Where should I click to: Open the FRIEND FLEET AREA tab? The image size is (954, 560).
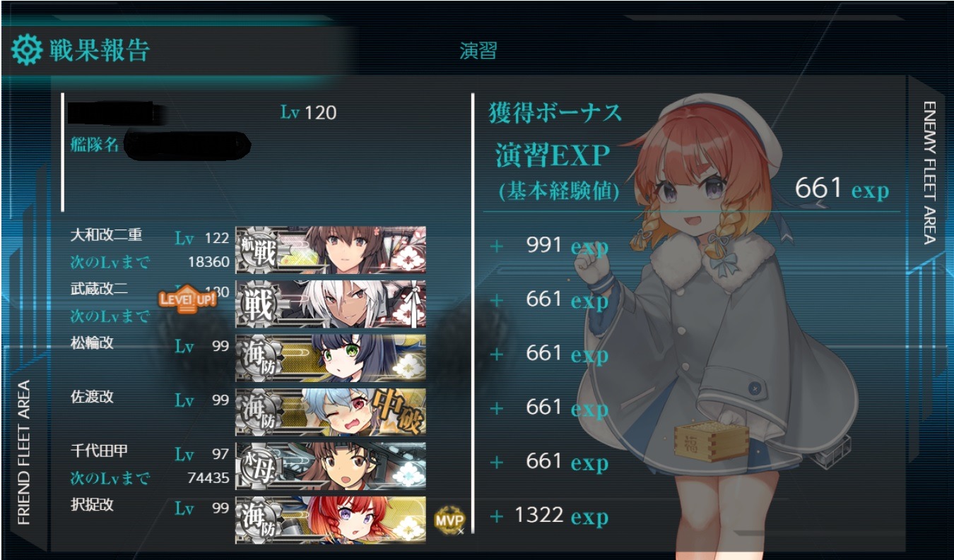coord(24,452)
